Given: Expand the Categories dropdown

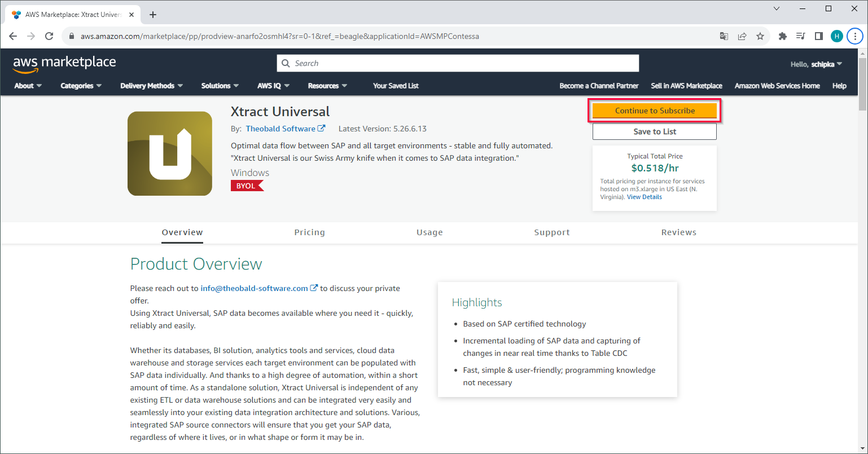Looking at the screenshot, I should pyautogui.click(x=81, y=86).
